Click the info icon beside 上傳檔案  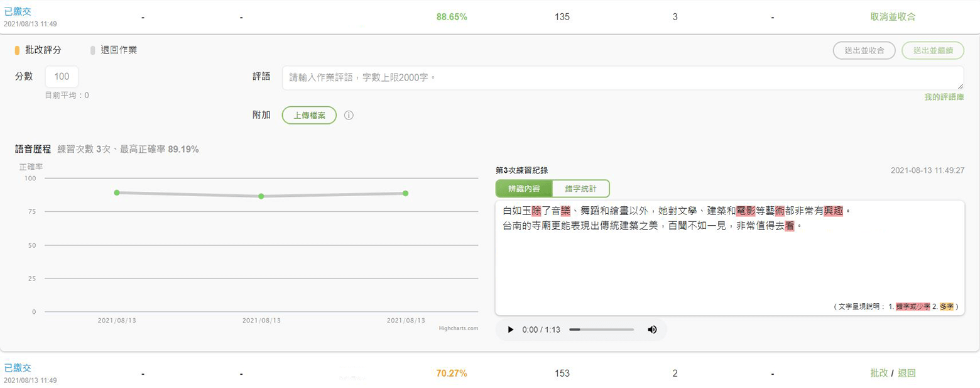point(349,116)
